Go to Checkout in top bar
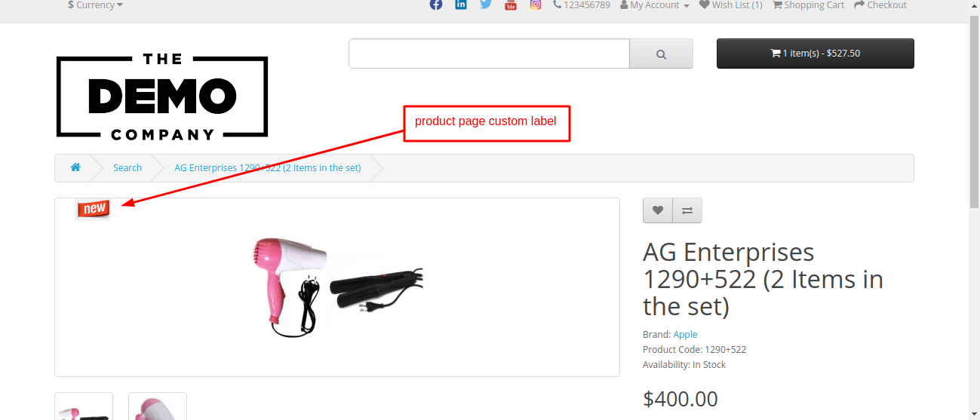This screenshot has height=420, width=980. click(x=880, y=5)
